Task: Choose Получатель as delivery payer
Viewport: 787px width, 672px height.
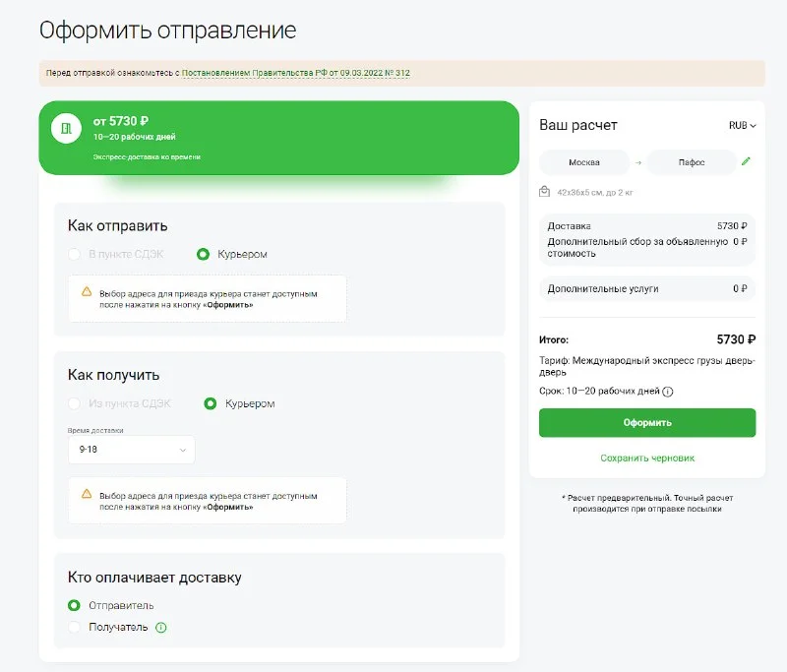Action: coord(74,627)
